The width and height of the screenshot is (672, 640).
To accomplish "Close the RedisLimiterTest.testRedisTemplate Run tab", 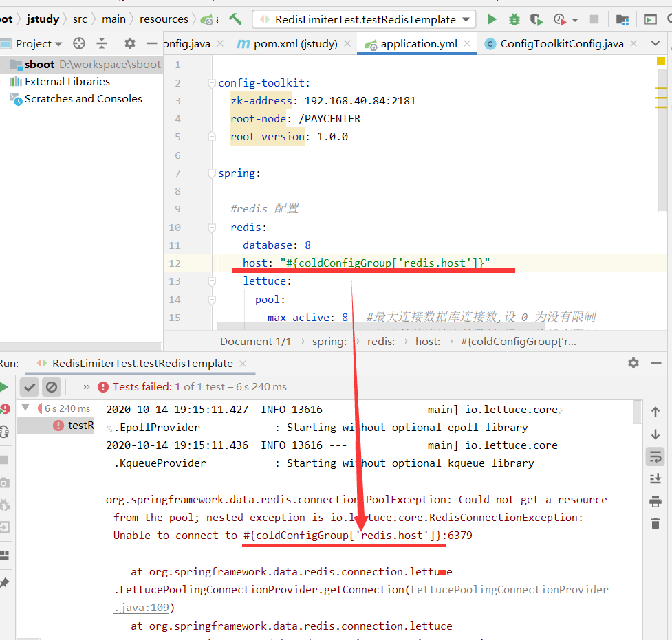I will (x=243, y=364).
